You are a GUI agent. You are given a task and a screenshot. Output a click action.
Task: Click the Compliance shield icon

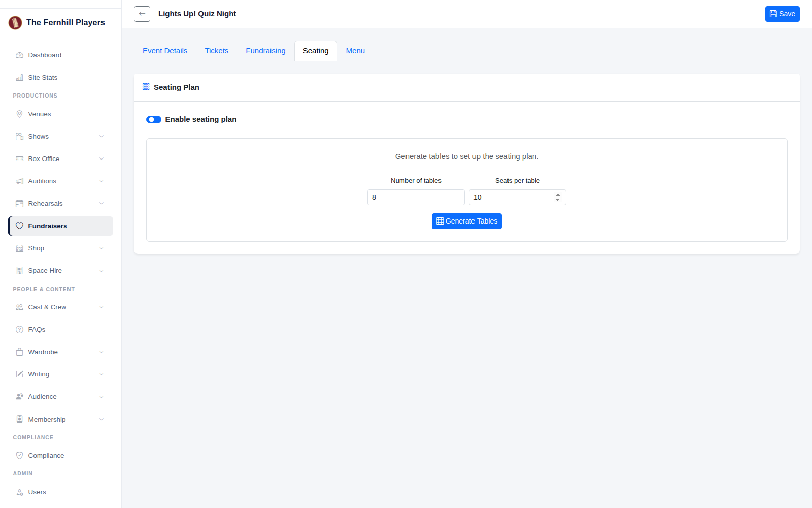tap(19, 456)
